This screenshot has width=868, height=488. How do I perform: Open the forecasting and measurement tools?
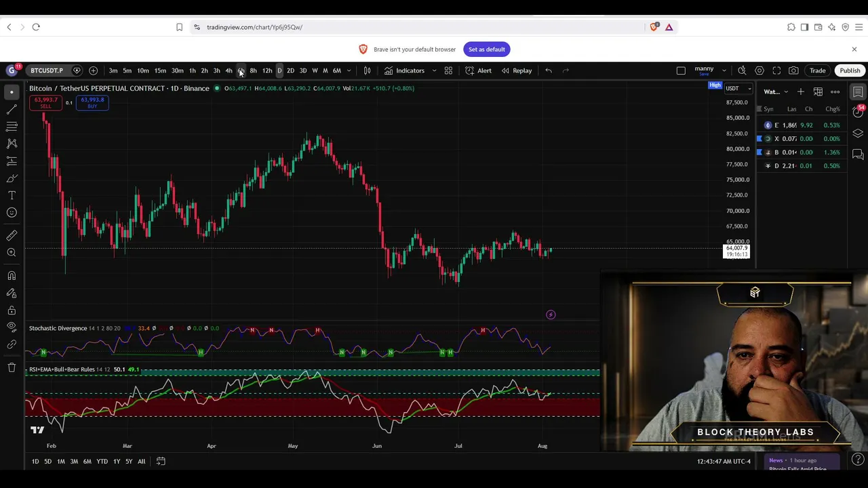[12, 161]
